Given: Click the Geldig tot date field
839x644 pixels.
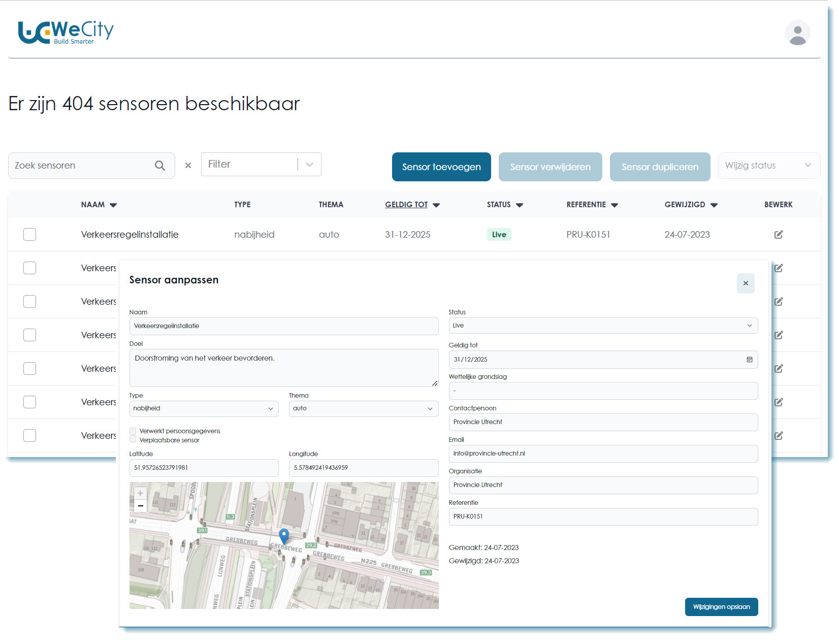Looking at the screenshot, I should tap(603, 360).
